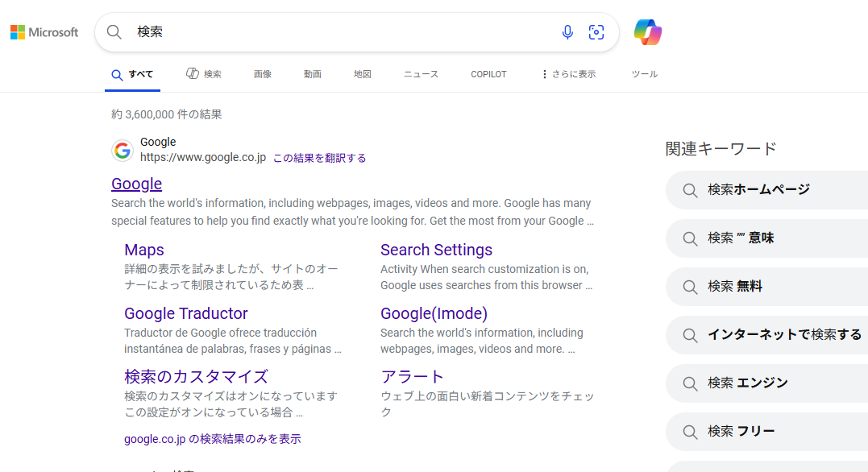This screenshot has width=868, height=472.
Task: Click the Maps snippet text 詳細の表示を試みましたが
Action: [x=230, y=277]
